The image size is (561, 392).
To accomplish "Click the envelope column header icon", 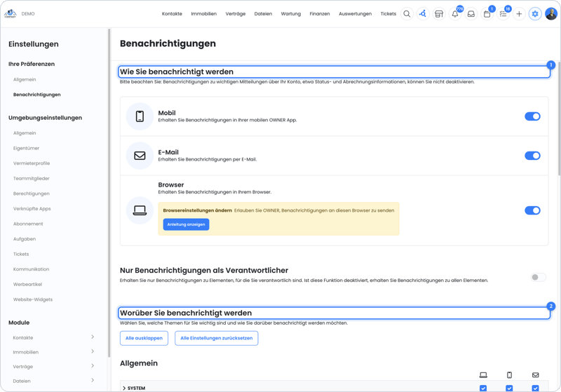I will tap(536, 375).
